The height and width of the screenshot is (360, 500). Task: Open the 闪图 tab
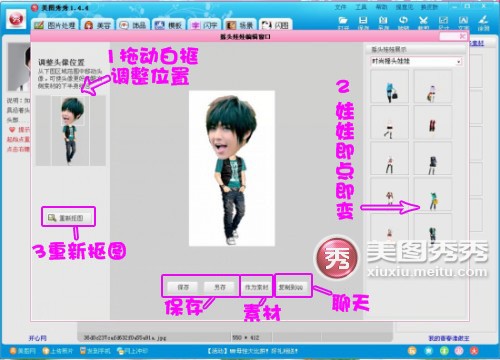pos(275,25)
